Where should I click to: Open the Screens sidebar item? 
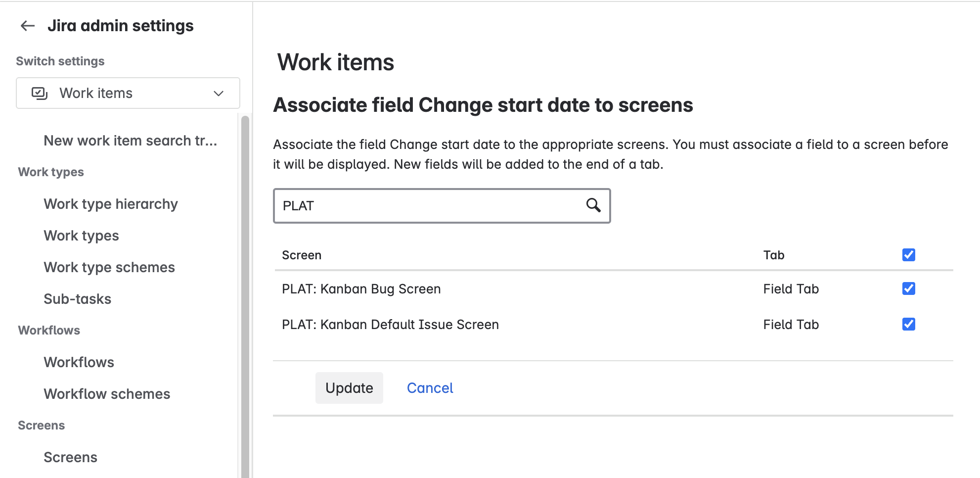70,457
